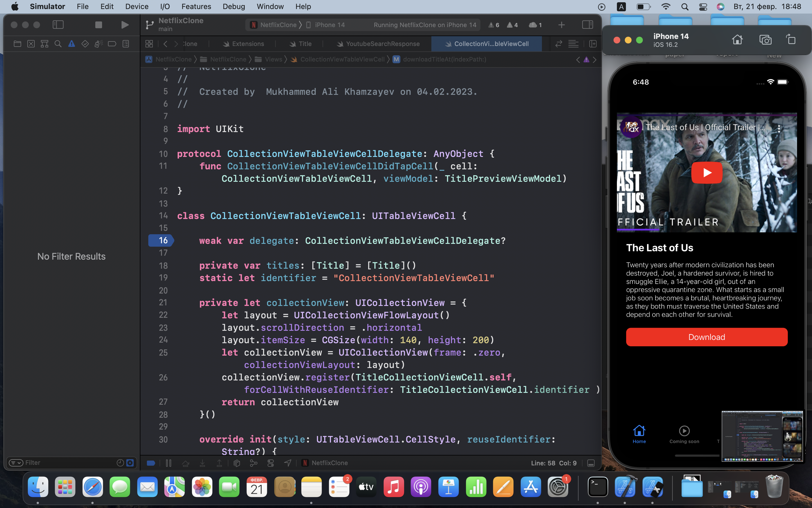
Task: Open the test navigator diamond icon
Action: [85, 44]
